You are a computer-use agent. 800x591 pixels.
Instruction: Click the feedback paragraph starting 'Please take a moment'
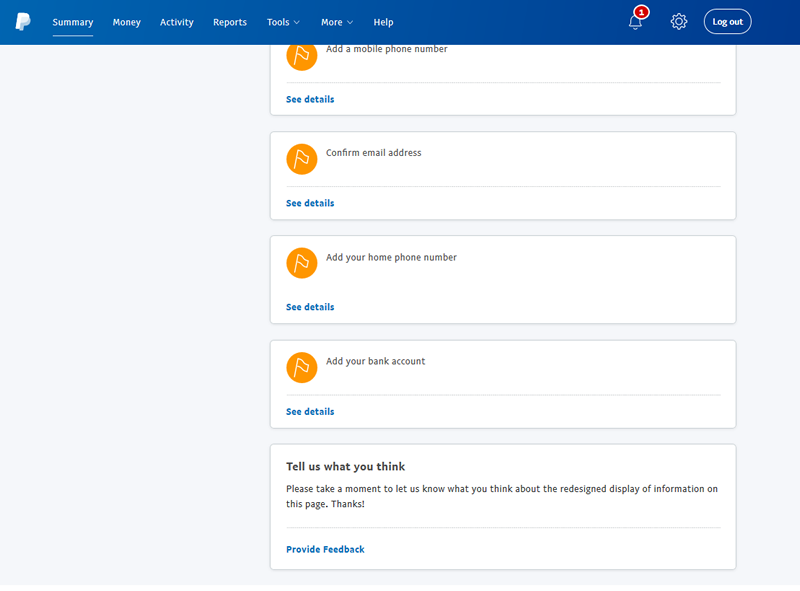pos(502,496)
